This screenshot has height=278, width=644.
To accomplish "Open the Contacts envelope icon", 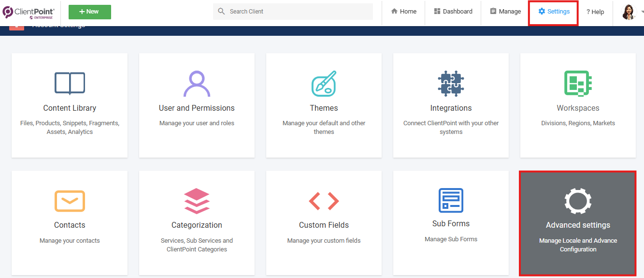I will pos(70,201).
